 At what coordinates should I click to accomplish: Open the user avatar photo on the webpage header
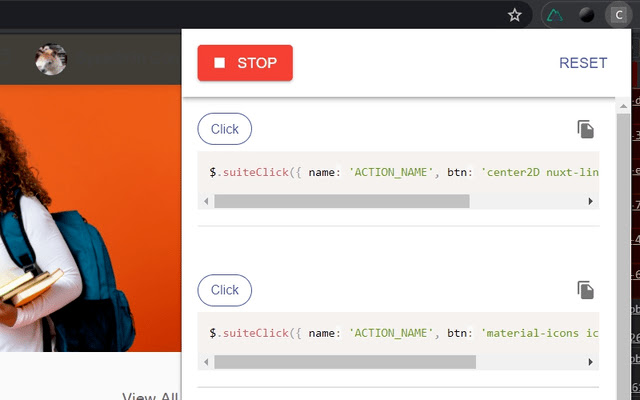pos(51,59)
